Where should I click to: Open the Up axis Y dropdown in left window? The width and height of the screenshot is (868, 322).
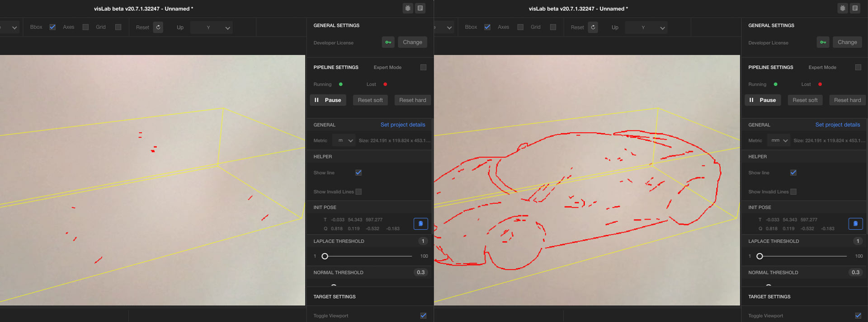tap(212, 28)
